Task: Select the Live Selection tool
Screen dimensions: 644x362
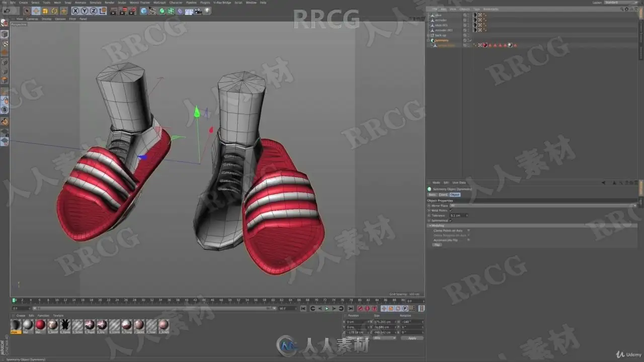Action: coord(27,11)
